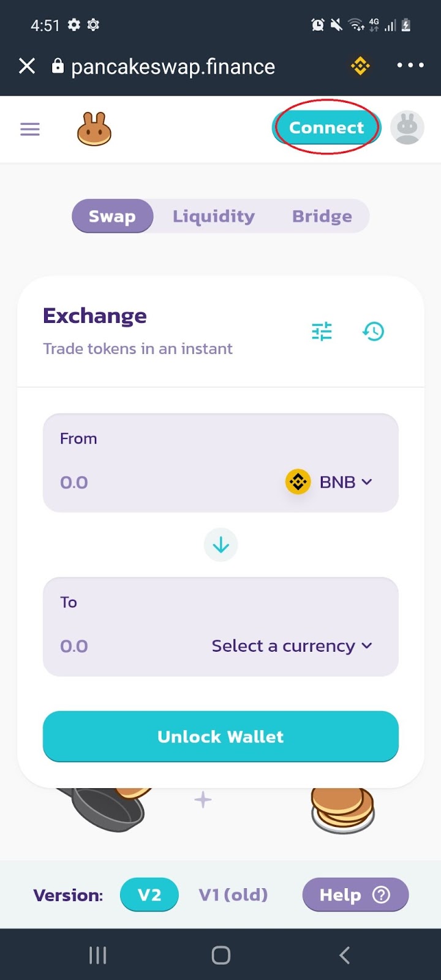Select the Swap tab
The image size is (441, 980).
[x=112, y=216]
